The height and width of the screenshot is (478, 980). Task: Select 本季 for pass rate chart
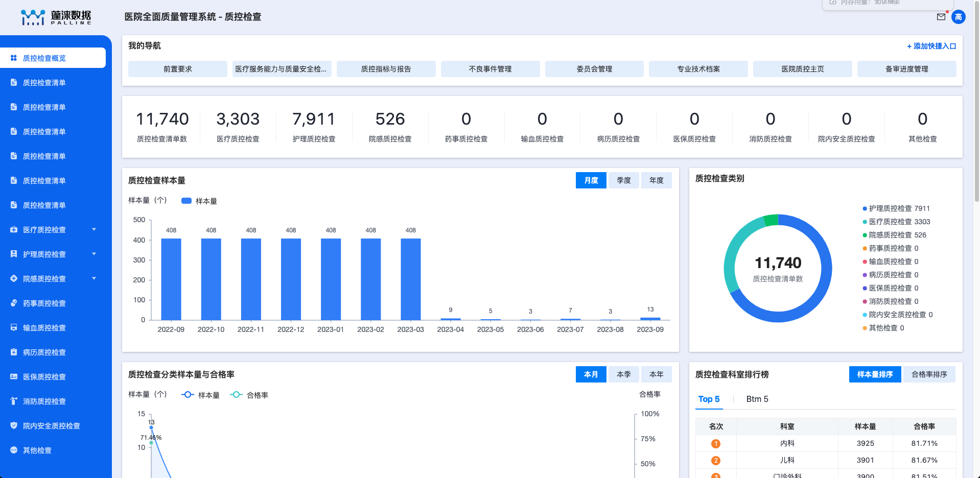pos(624,374)
